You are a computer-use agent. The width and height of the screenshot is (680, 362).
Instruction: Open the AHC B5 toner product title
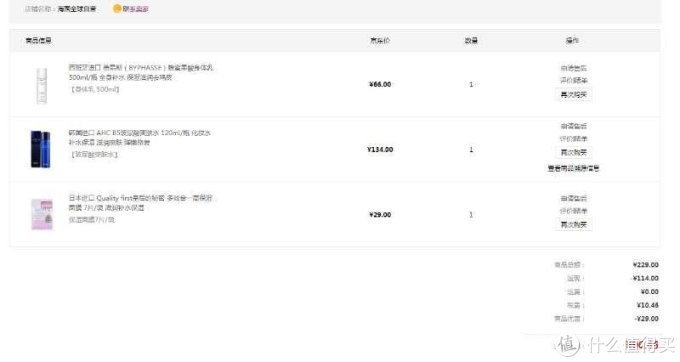pyautogui.click(x=139, y=137)
